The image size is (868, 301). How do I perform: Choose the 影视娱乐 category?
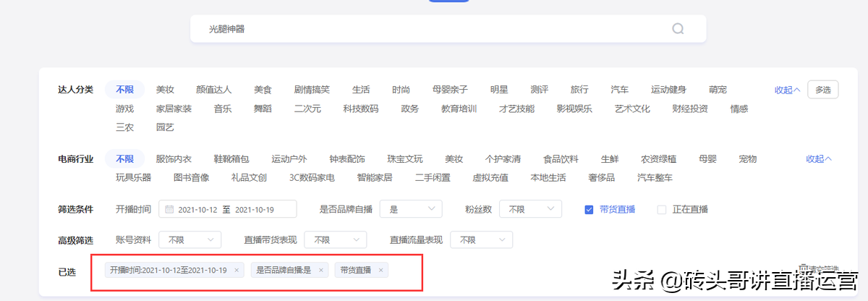tap(574, 109)
